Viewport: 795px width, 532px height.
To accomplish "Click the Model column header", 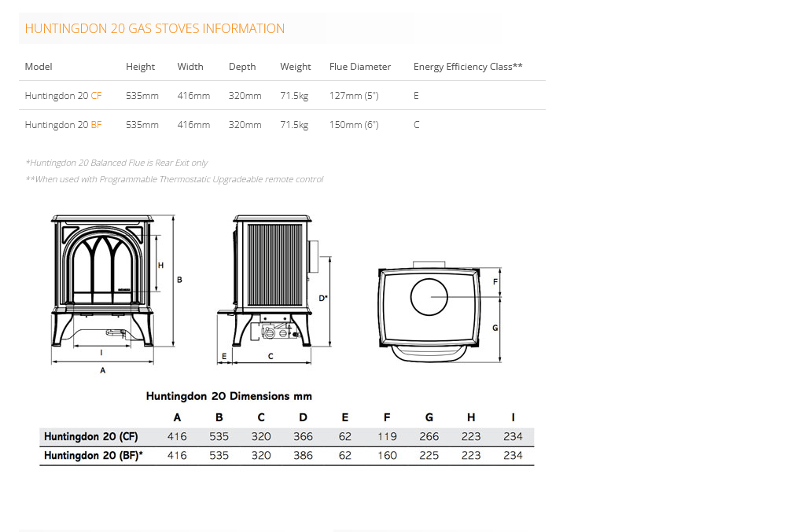I will 39,67.
